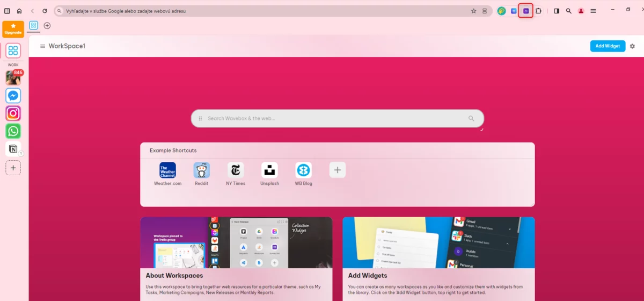
Task: Click the Example Shortcuts heading
Action: (173, 150)
